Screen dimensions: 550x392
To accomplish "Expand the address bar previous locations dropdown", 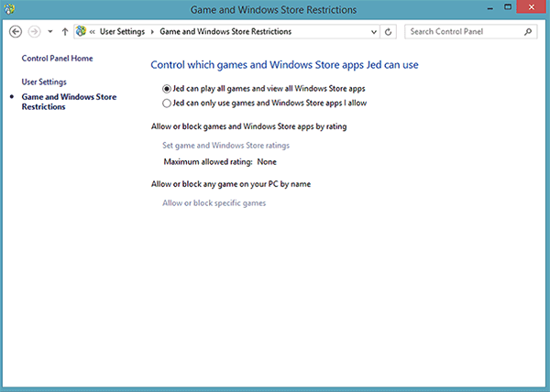I will click(373, 31).
